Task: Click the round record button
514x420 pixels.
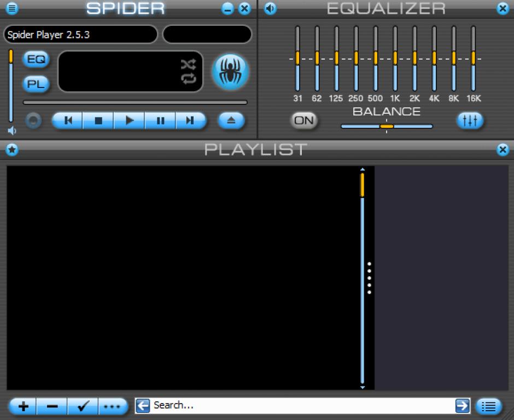Action: click(x=33, y=121)
